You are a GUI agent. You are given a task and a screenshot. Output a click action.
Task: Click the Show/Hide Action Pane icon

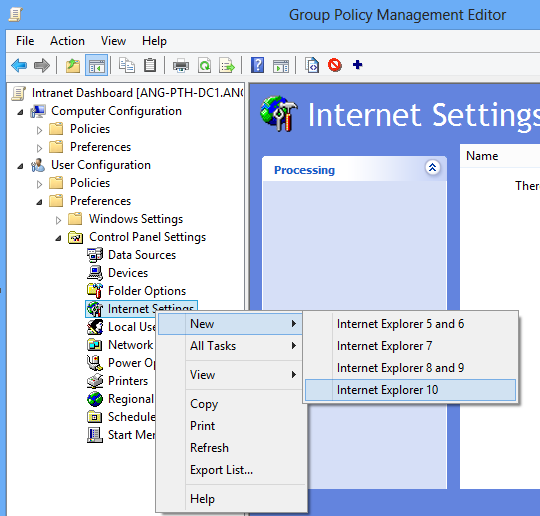[x=281, y=65]
